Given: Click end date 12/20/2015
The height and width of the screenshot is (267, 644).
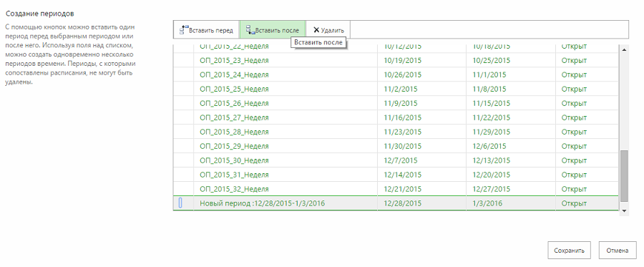Looking at the screenshot, I should coord(491,175).
